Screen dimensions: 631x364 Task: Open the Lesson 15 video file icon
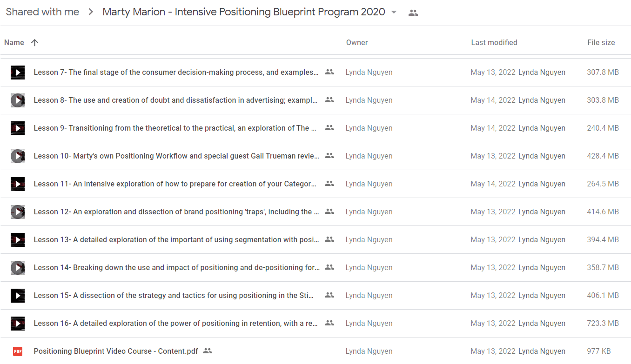pos(18,296)
